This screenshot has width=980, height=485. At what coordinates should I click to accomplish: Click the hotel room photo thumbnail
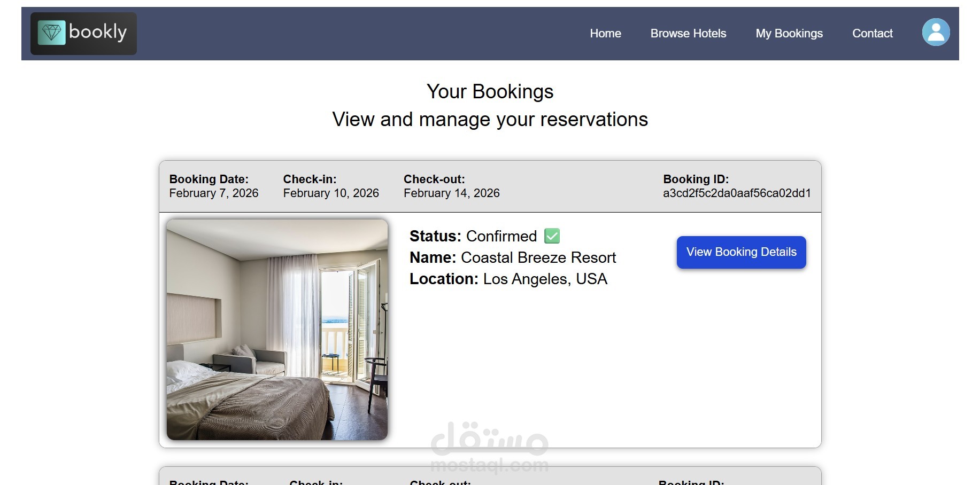(x=277, y=330)
